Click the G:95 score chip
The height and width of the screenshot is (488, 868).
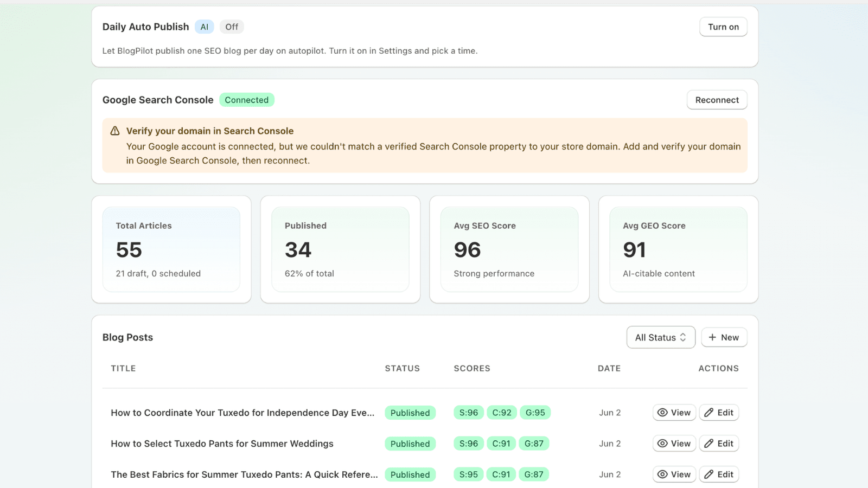coord(535,413)
